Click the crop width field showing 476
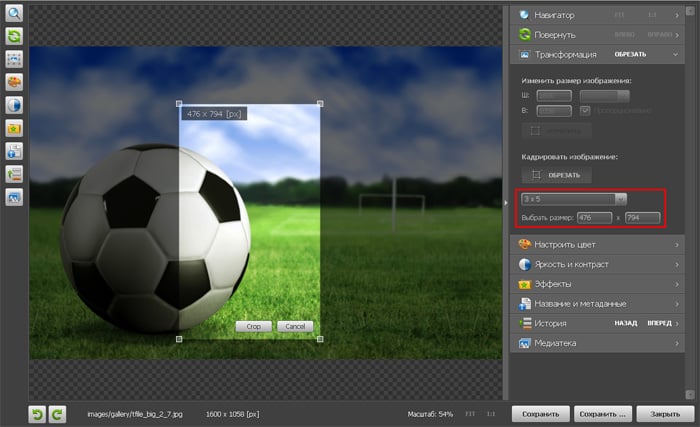Screen dimensions: 700x427 pos(594,217)
